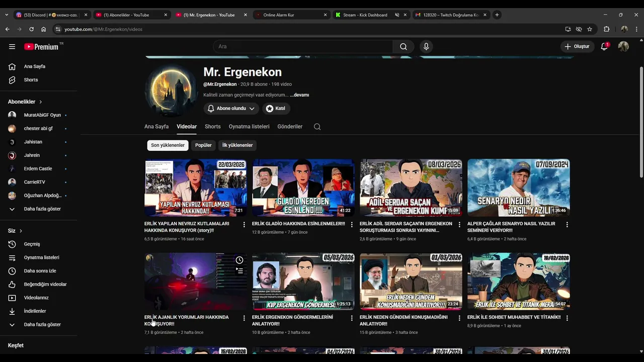
Task: Open ERLİK GLADİO HAKKINDA ESİNLENMELER video title
Action: click(298, 224)
